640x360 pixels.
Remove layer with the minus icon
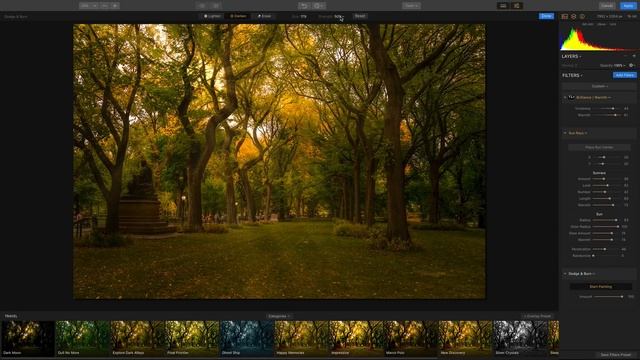click(626, 56)
